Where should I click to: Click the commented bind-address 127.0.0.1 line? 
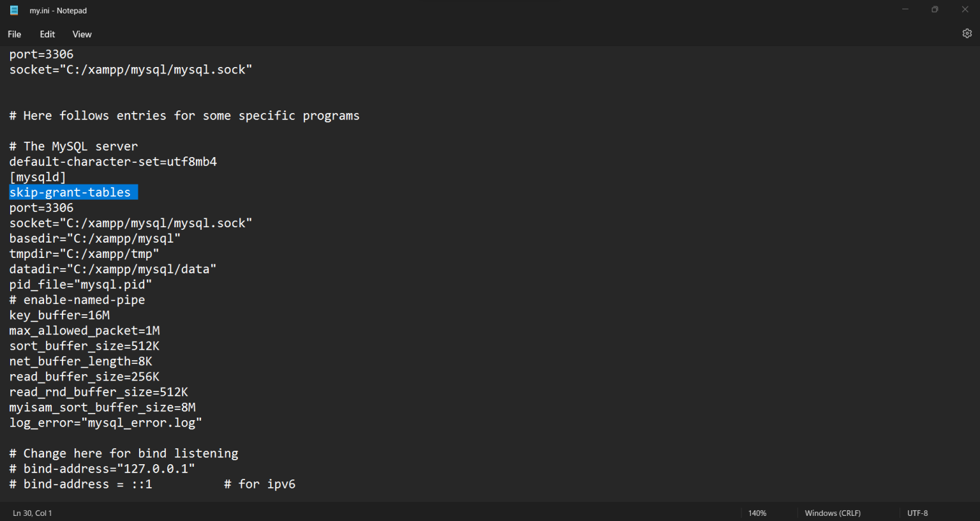tap(102, 468)
